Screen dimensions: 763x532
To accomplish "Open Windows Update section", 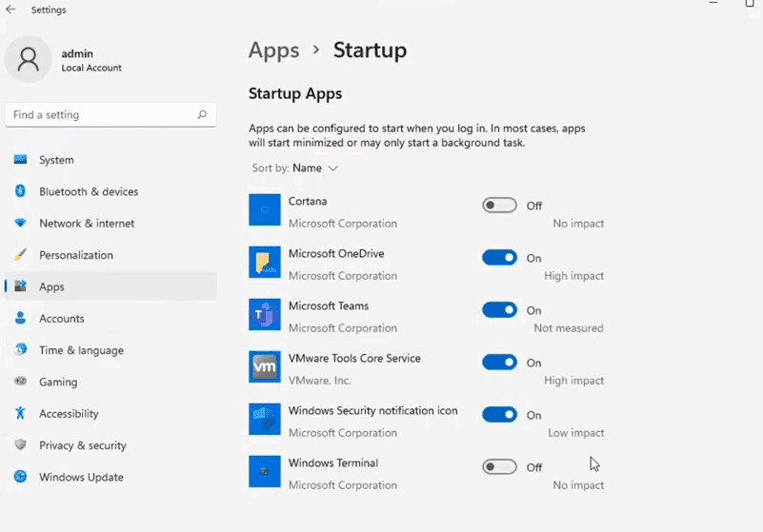I will pyautogui.click(x=110, y=477).
